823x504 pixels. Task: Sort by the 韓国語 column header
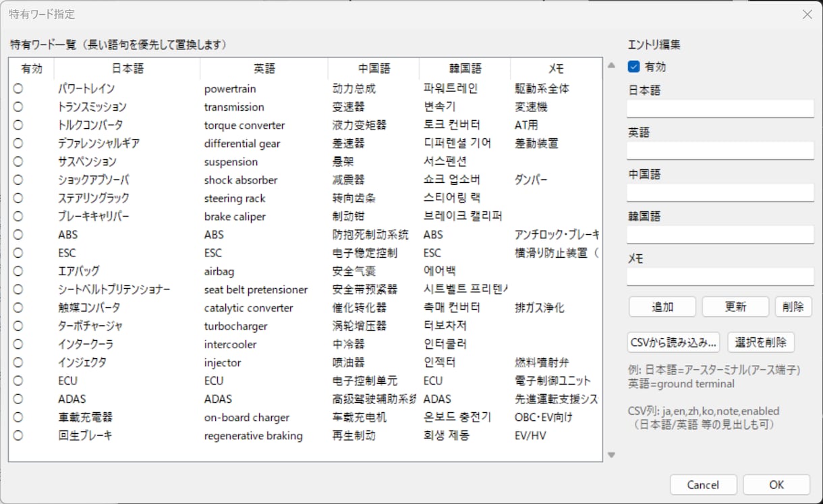tap(465, 69)
